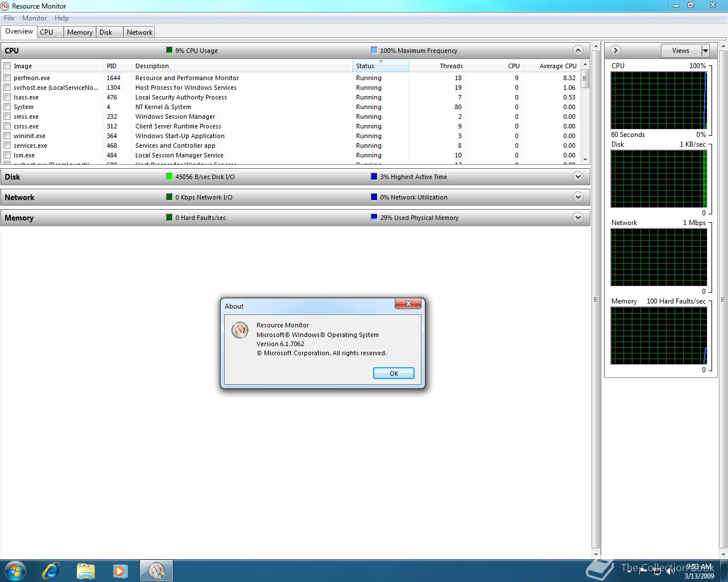
Task: Check the smss.exe process checkbox
Action: coord(7,117)
